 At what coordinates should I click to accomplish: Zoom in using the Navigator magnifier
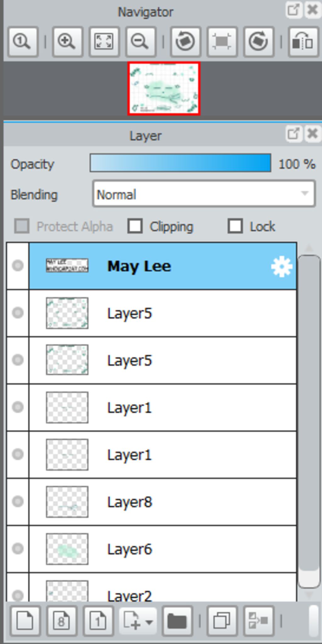pyautogui.click(x=67, y=42)
